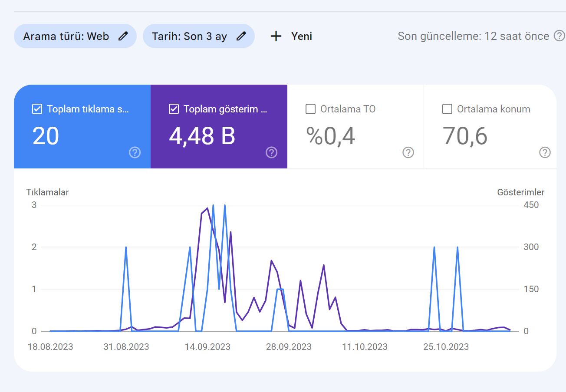The width and height of the screenshot is (566, 392).
Task: Open the Tarih: Son 3 ay filter
Action: 199,36
